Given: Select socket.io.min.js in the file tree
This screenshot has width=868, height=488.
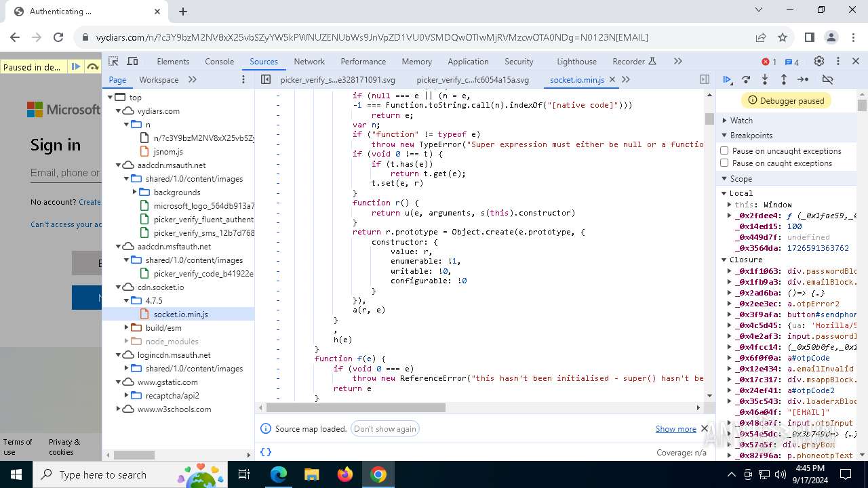Looking at the screenshot, I should [x=180, y=314].
